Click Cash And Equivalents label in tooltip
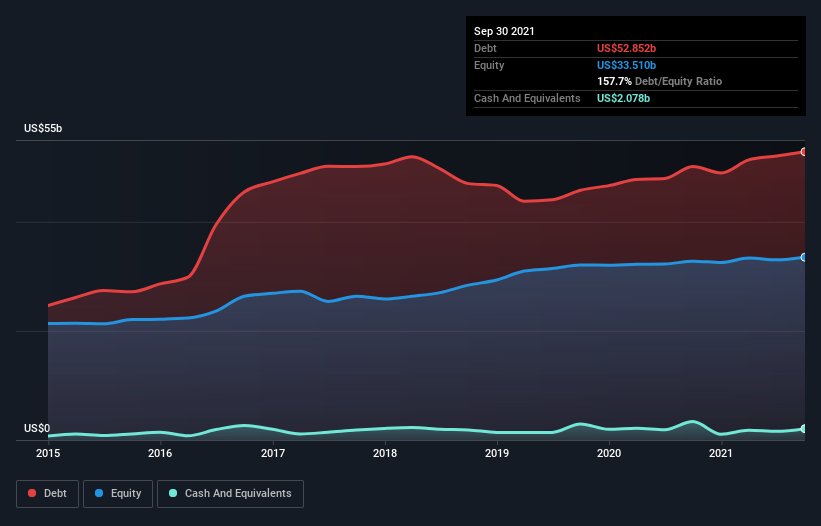The height and width of the screenshot is (526, 821). coord(527,98)
